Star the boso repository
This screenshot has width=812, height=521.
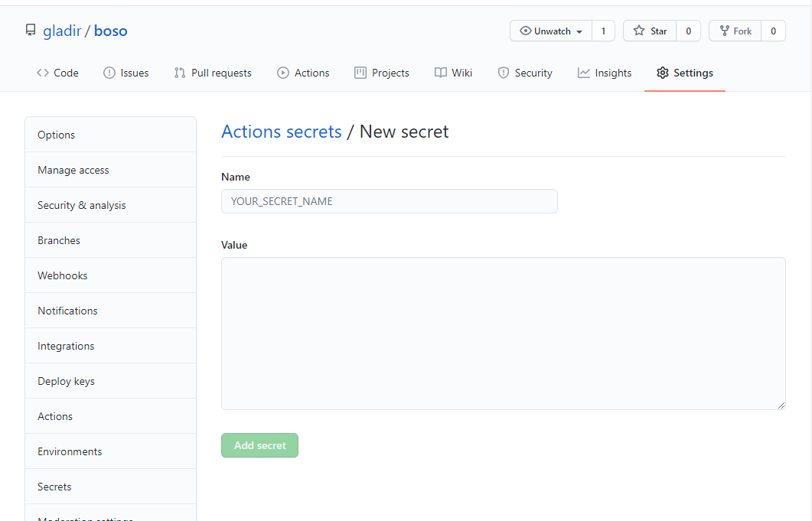coord(650,31)
